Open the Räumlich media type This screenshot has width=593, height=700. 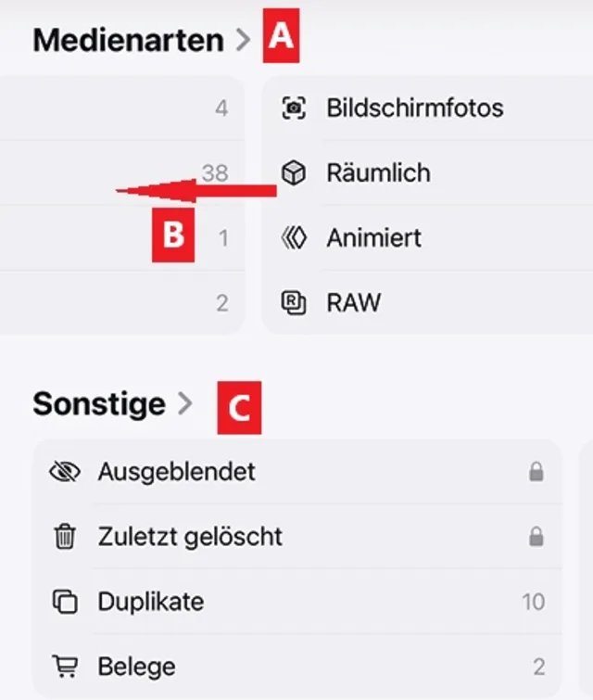coord(378,173)
